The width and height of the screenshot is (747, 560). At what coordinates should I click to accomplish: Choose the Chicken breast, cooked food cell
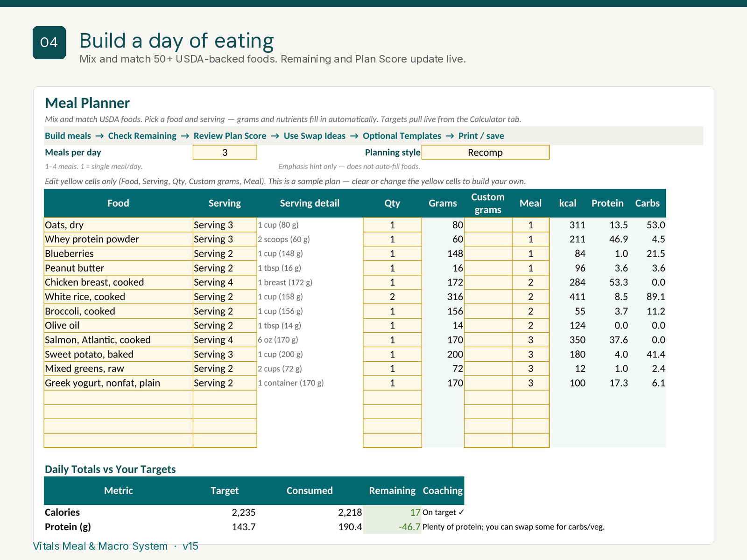pyautogui.click(x=119, y=282)
